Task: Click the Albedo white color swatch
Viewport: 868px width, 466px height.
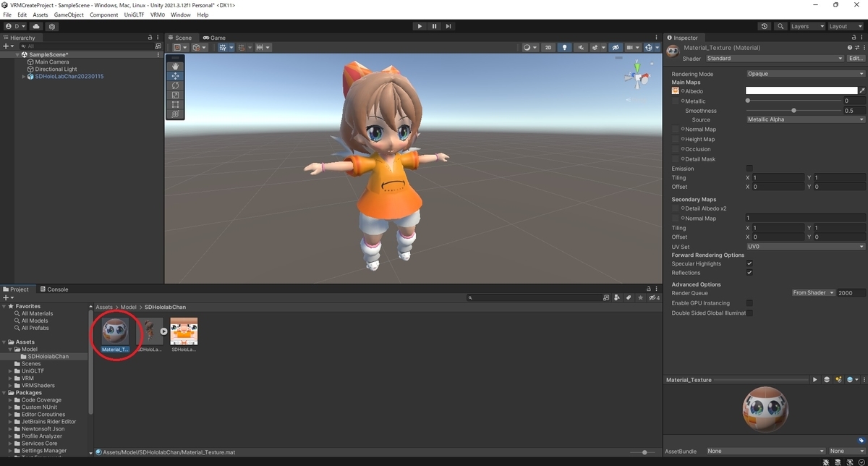Action: click(x=801, y=91)
